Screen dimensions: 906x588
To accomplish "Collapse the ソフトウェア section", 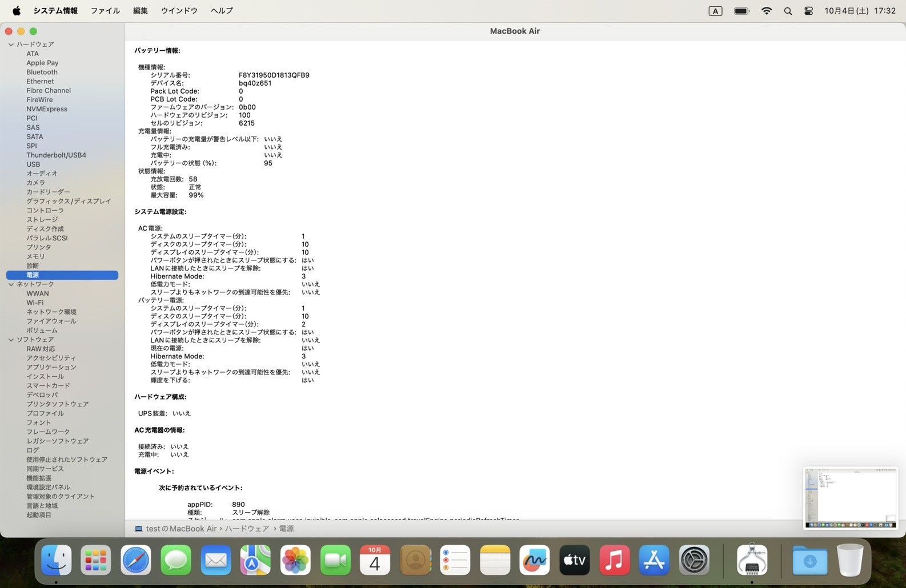I will (x=11, y=340).
